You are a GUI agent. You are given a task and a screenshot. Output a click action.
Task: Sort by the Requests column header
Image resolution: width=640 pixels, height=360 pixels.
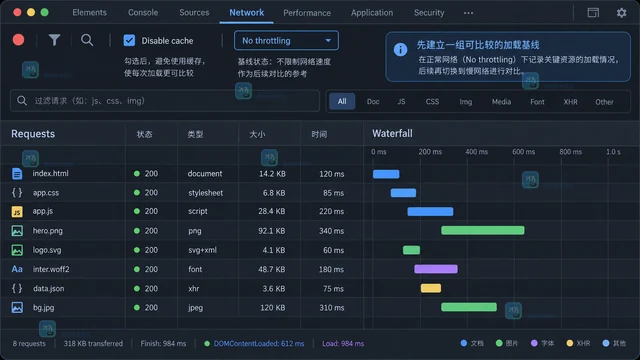pos(33,134)
